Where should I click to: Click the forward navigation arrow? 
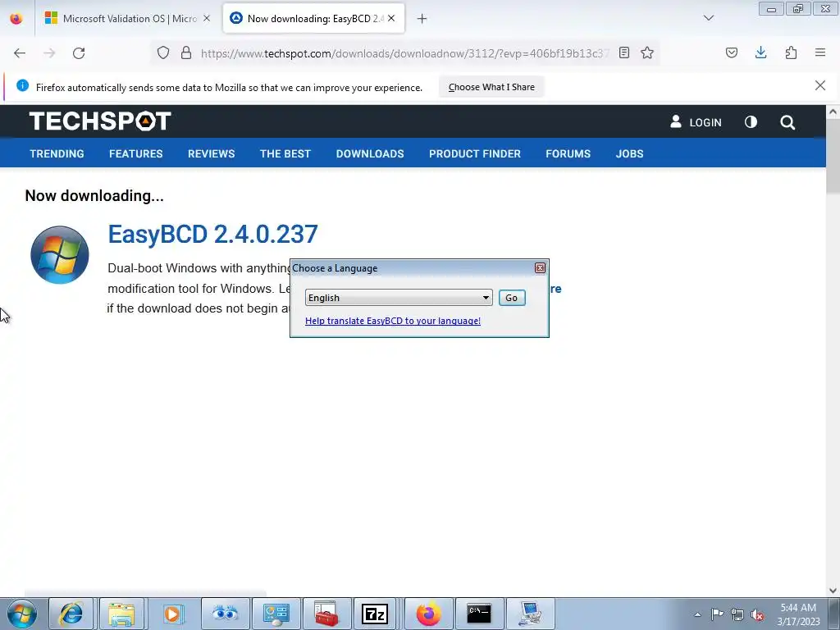(49, 53)
